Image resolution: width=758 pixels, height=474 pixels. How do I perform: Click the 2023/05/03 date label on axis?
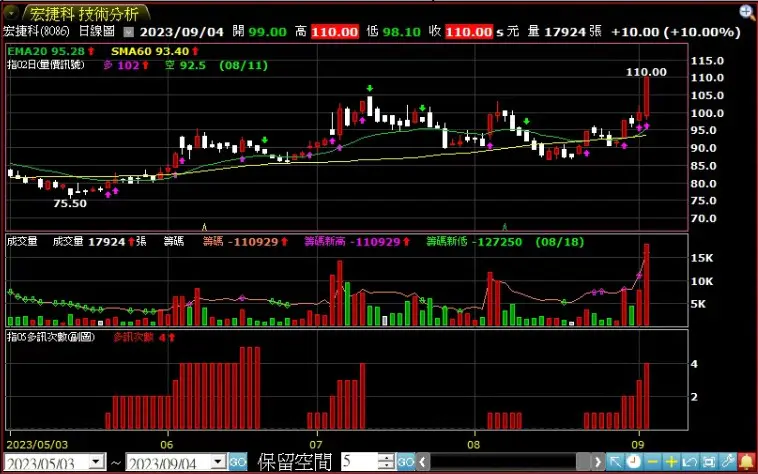coord(37,445)
